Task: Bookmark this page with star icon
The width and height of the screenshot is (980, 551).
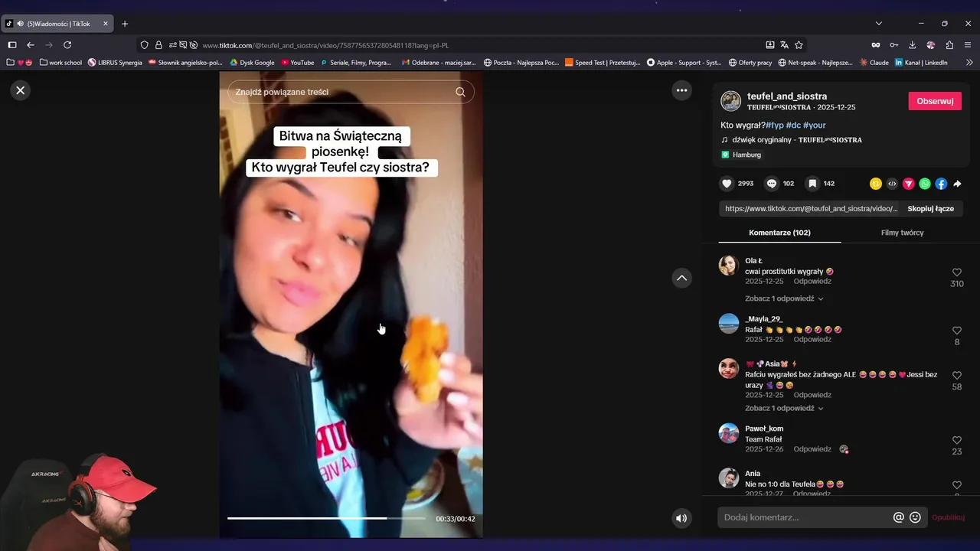Action: [x=799, y=45]
